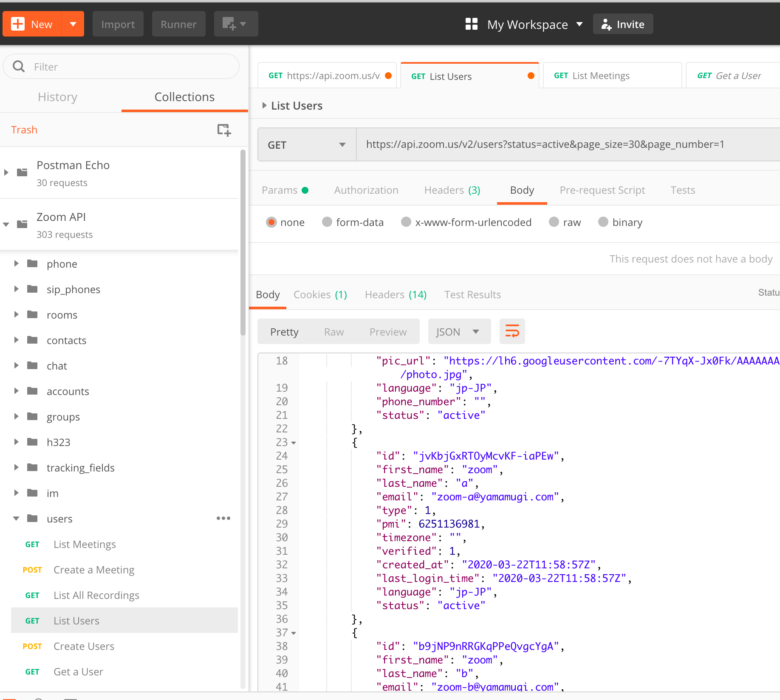The height and width of the screenshot is (700, 780).
Task: Click the new window icon button
Action: pos(236,24)
